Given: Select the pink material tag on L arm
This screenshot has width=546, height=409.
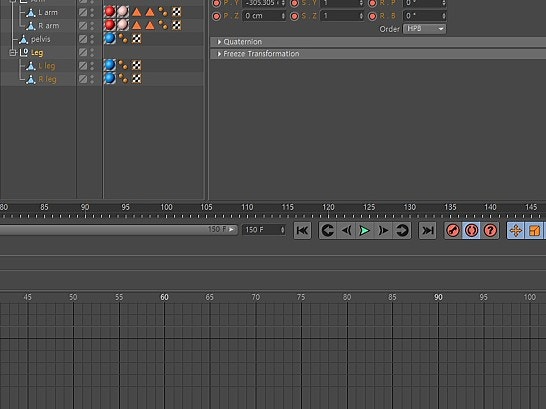Looking at the screenshot, I should pos(123,11).
